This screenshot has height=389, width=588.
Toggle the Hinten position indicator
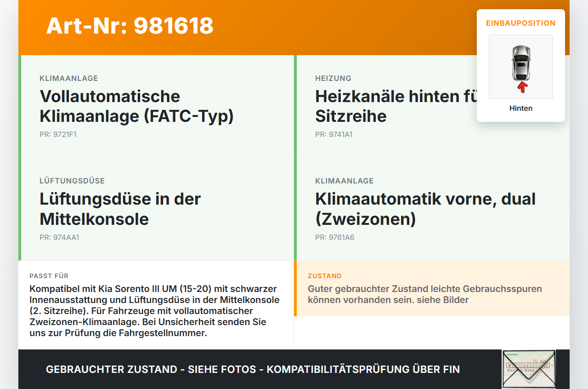(520, 108)
